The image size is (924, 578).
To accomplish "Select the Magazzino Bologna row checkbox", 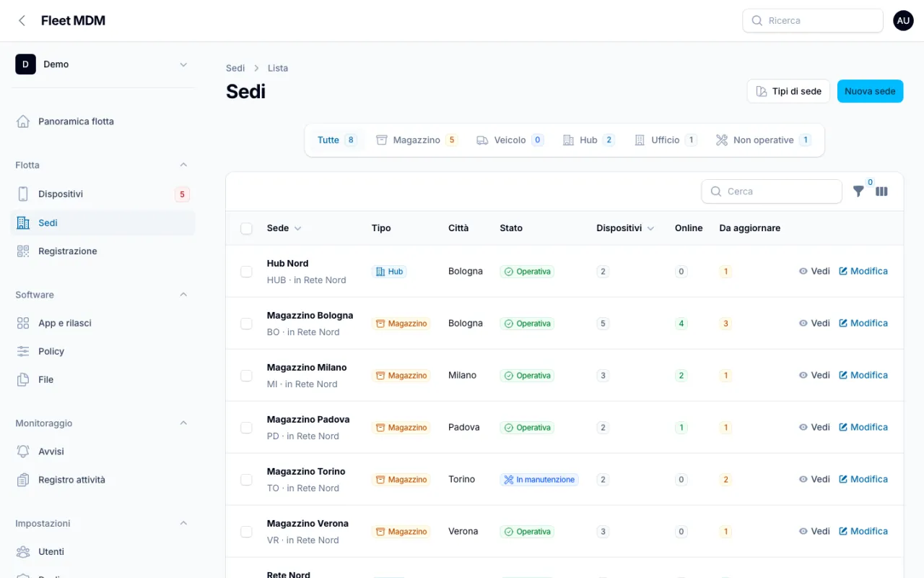I will pos(246,324).
